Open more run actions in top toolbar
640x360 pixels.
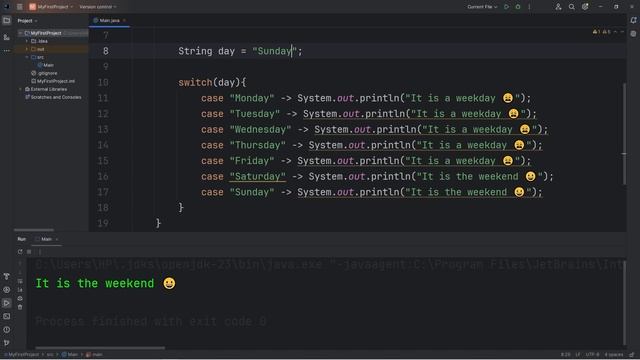[529, 7]
